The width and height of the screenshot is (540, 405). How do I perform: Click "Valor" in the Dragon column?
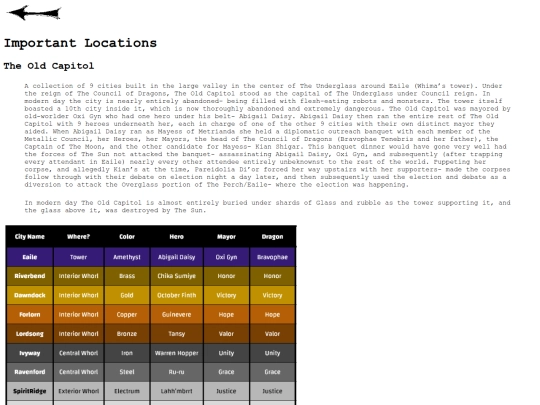tap(272, 334)
